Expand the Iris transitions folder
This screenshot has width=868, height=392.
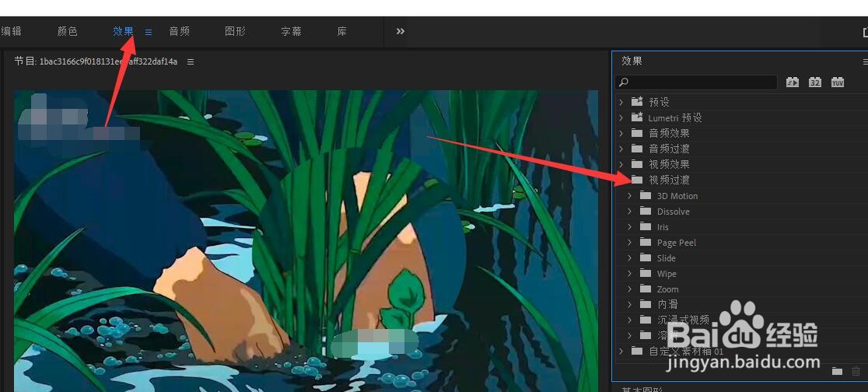629,226
